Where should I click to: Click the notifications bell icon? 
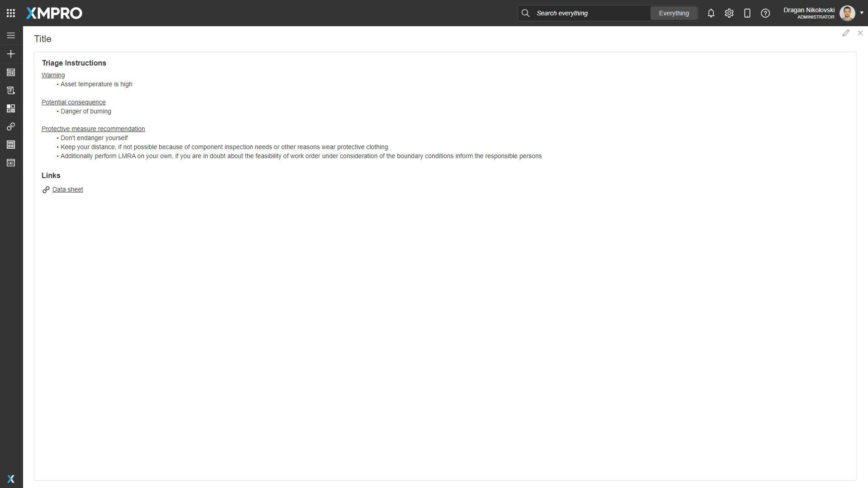click(711, 13)
